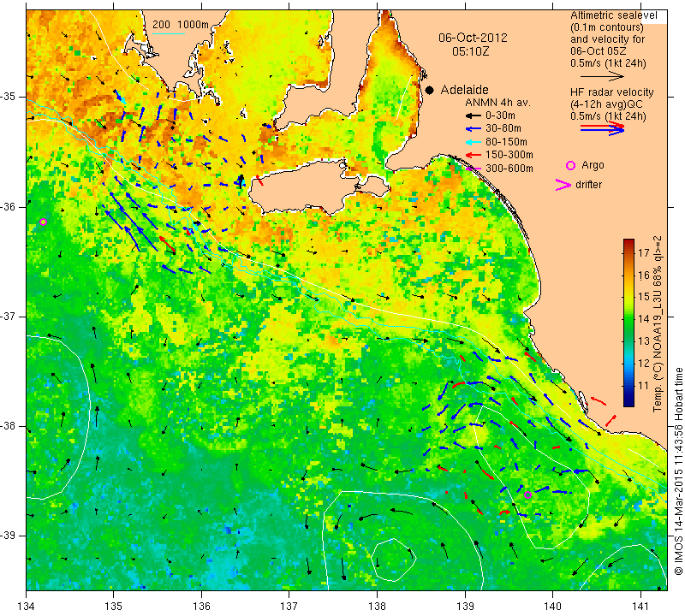Click the 'drifter' legend label

(589, 185)
